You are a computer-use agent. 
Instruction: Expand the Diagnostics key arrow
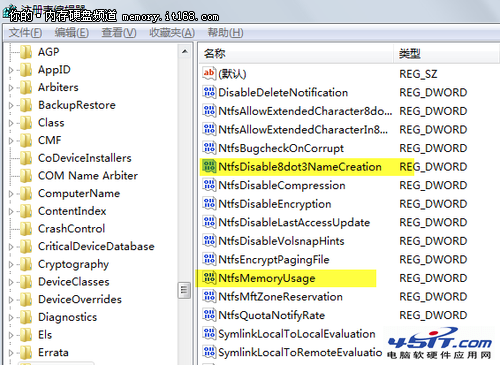[x=11, y=317]
